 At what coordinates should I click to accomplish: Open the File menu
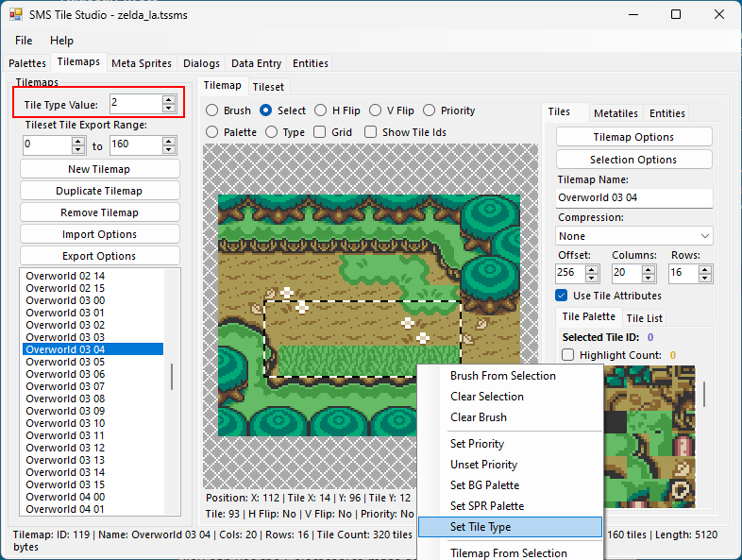pyautogui.click(x=24, y=41)
